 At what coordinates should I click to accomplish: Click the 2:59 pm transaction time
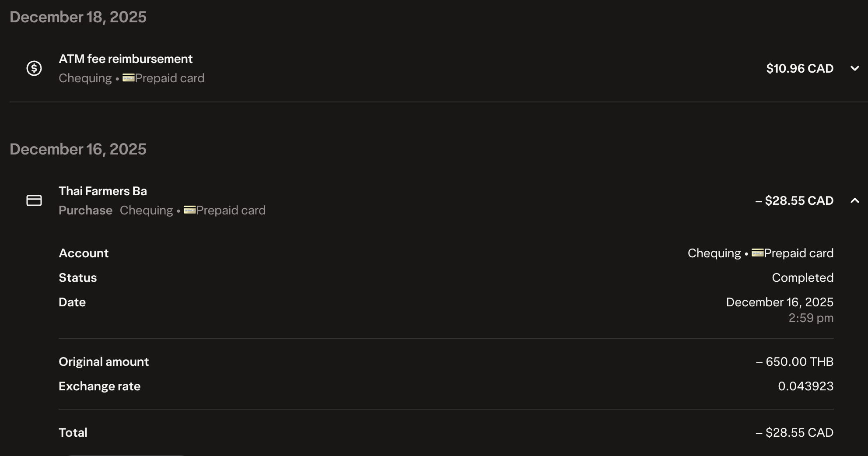coord(811,318)
